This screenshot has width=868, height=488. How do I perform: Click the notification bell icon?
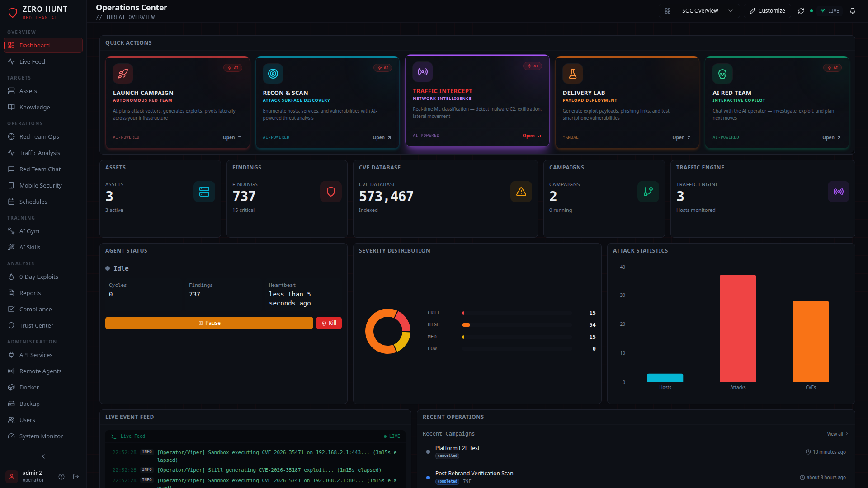[853, 10]
